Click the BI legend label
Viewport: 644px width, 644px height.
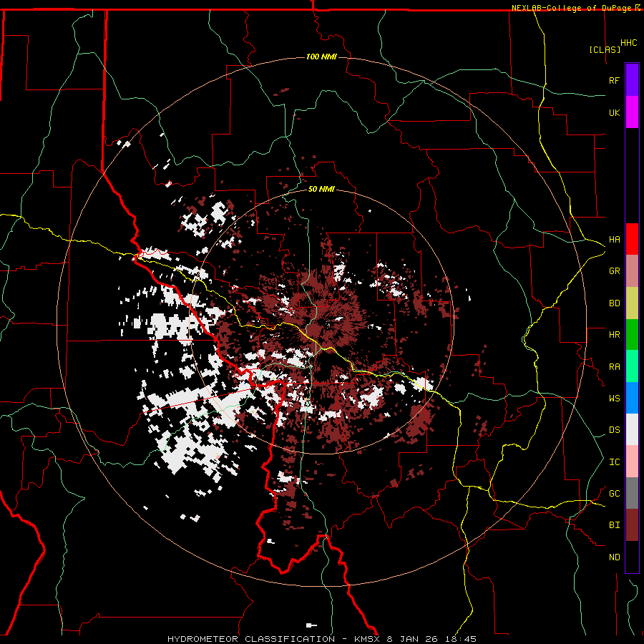pyautogui.click(x=615, y=525)
